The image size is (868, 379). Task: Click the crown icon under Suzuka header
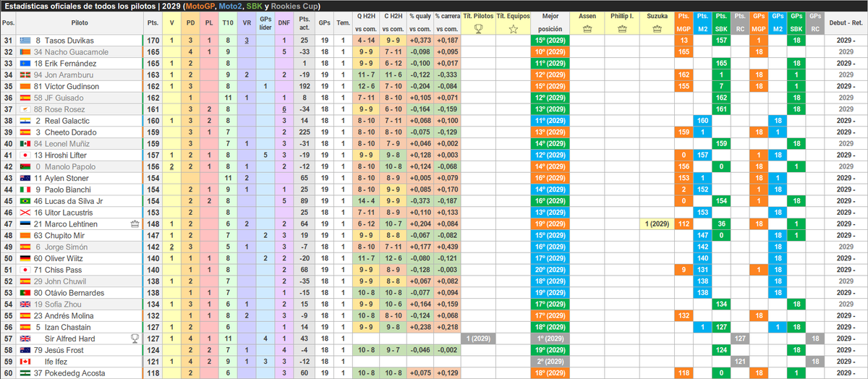(x=657, y=29)
